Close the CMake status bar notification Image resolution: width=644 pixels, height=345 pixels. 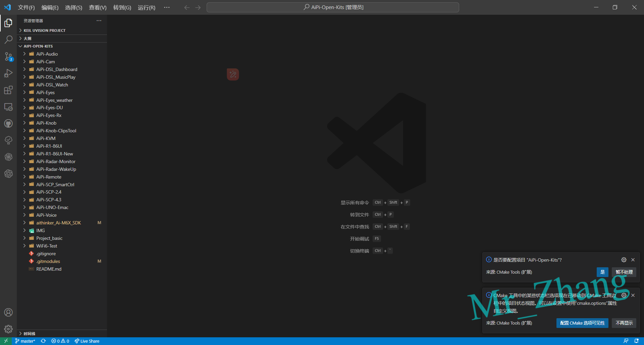tap(633, 295)
